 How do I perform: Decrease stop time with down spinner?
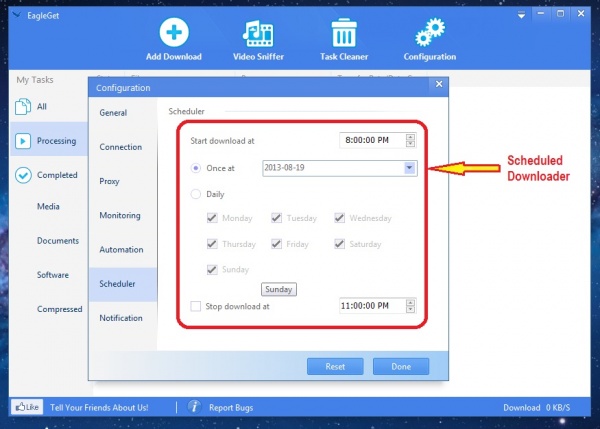click(x=410, y=309)
